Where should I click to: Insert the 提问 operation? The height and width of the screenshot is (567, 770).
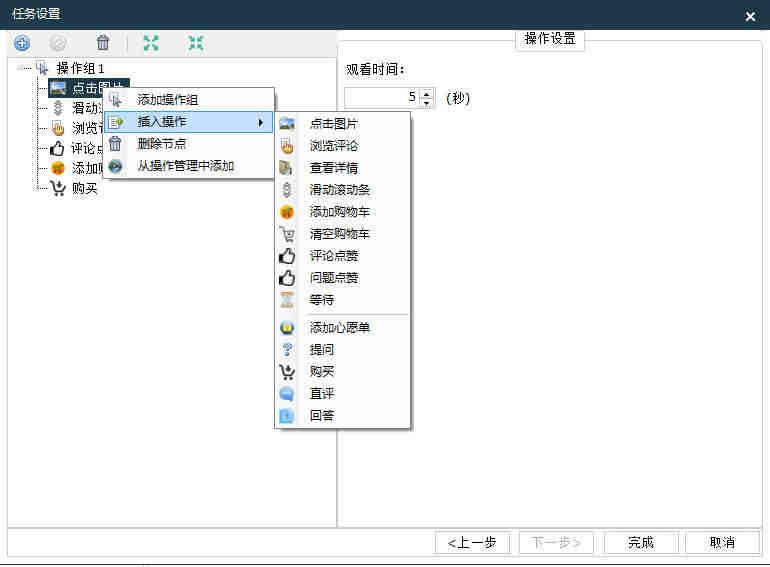(x=342, y=350)
